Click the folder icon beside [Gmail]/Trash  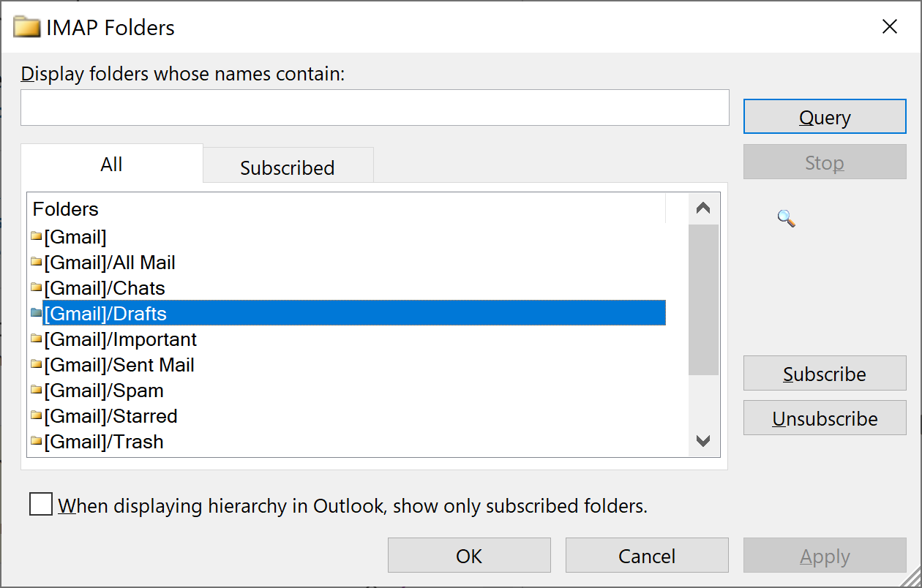point(37,442)
